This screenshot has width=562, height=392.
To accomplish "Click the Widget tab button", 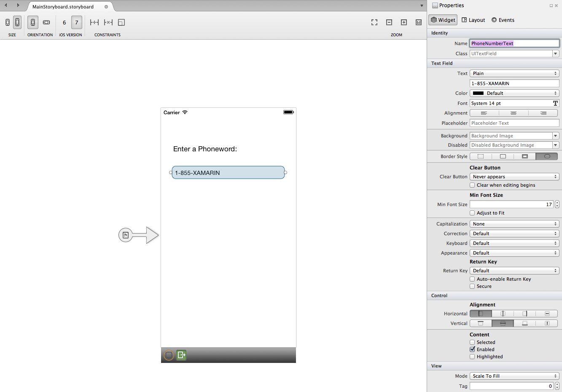I will tap(443, 20).
